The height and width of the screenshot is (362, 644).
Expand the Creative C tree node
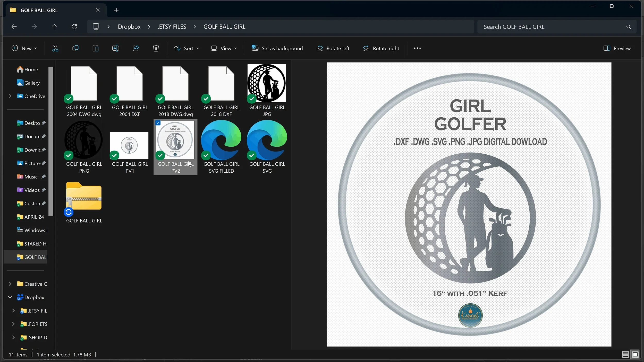click(x=10, y=284)
